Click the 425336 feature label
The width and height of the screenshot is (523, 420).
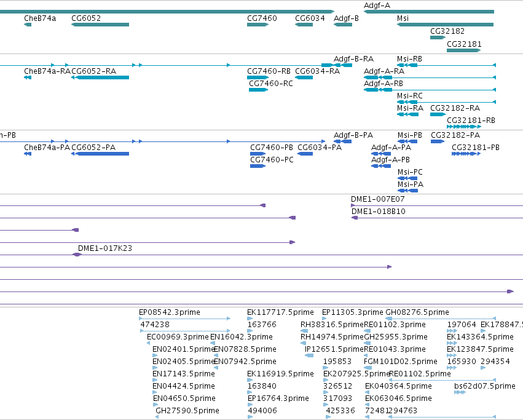tap(340, 411)
